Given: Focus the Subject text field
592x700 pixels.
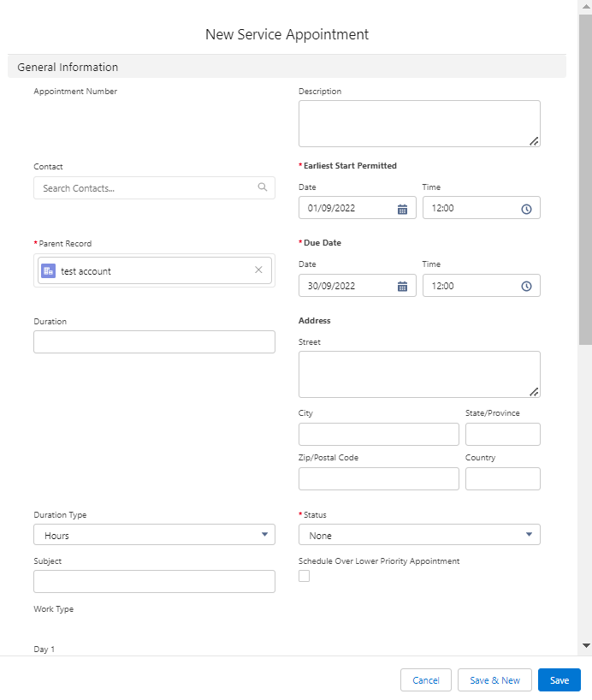Looking at the screenshot, I should [154, 582].
